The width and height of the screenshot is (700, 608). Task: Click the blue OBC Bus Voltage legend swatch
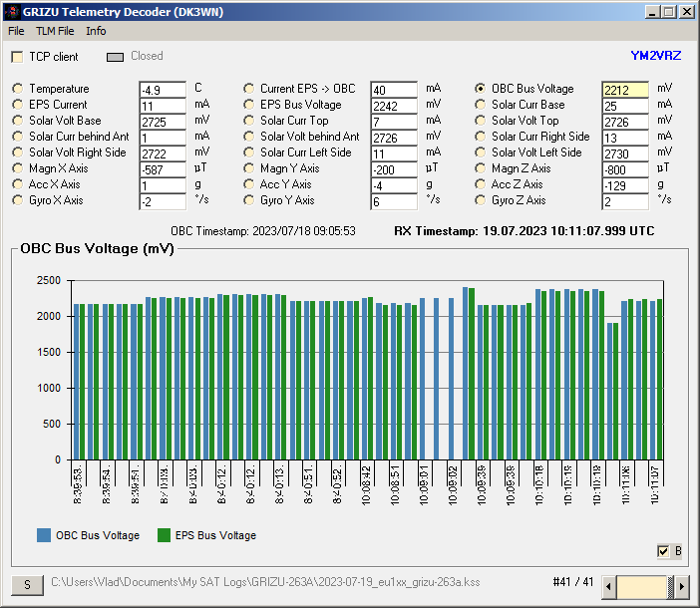pyautogui.click(x=44, y=535)
